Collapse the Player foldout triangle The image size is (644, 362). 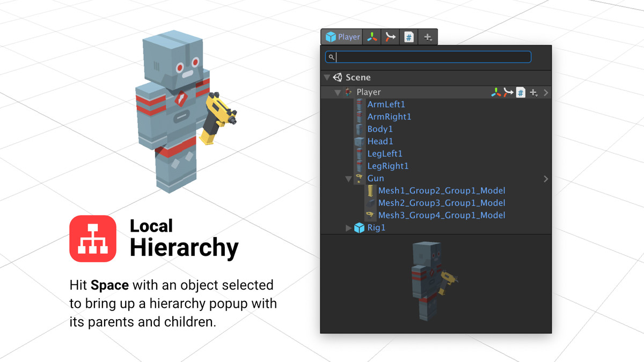(338, 93)
